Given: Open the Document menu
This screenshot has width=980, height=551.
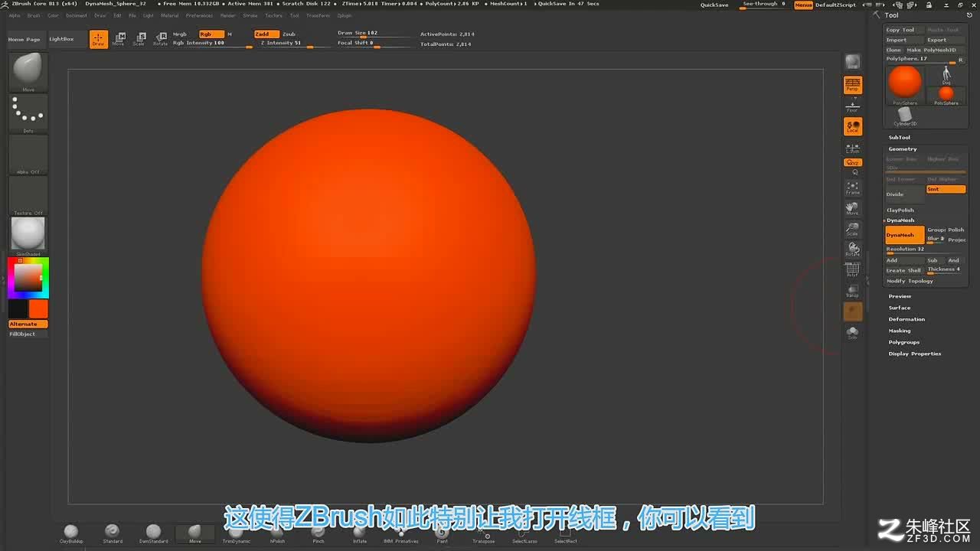Looking at the screenshot, I should point(76,15).
